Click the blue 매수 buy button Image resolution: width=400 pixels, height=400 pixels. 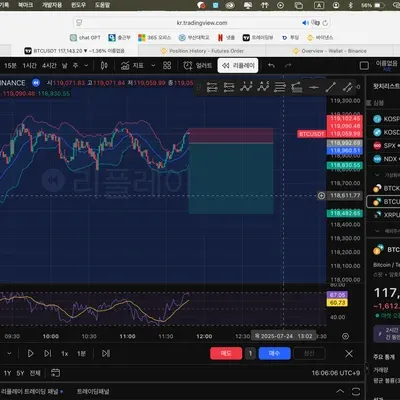[274, 353]
